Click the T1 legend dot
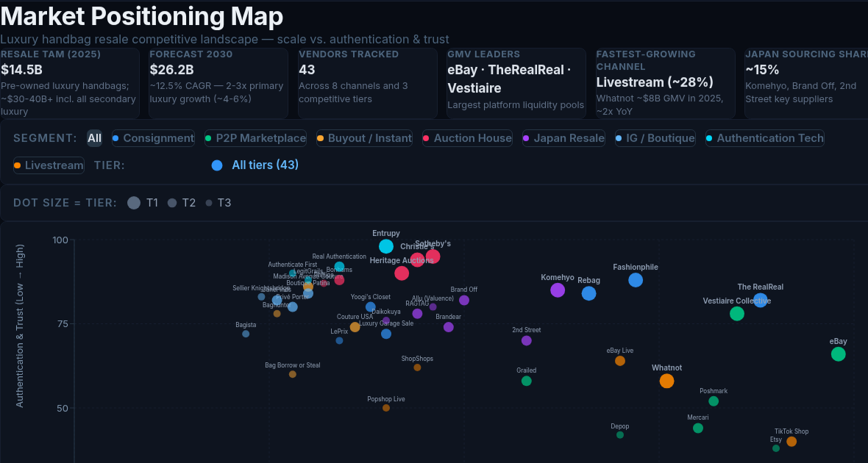This screenshot has width=868, height=463. (x=134, y=203)
